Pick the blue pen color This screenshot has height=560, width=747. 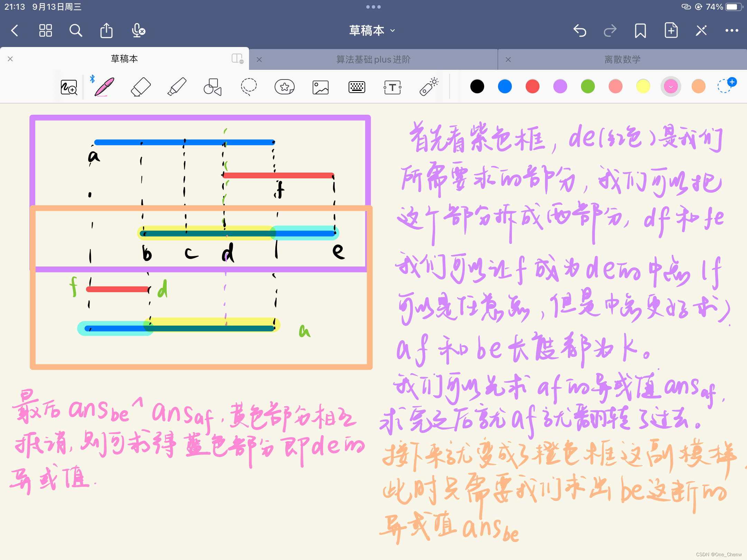coord(505,86)
